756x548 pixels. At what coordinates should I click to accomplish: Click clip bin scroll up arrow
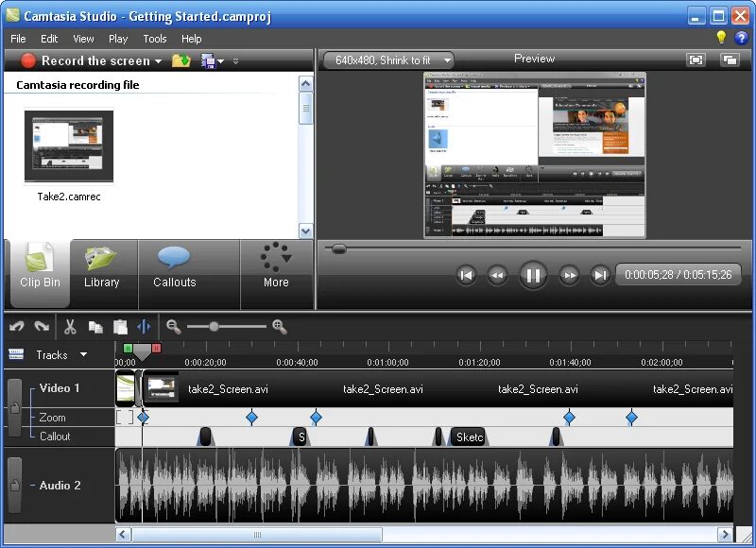[x=305, y=84]
